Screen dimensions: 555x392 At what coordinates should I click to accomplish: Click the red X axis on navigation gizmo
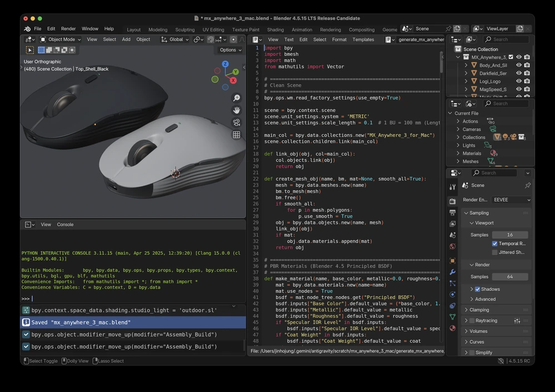coord(233,81)
